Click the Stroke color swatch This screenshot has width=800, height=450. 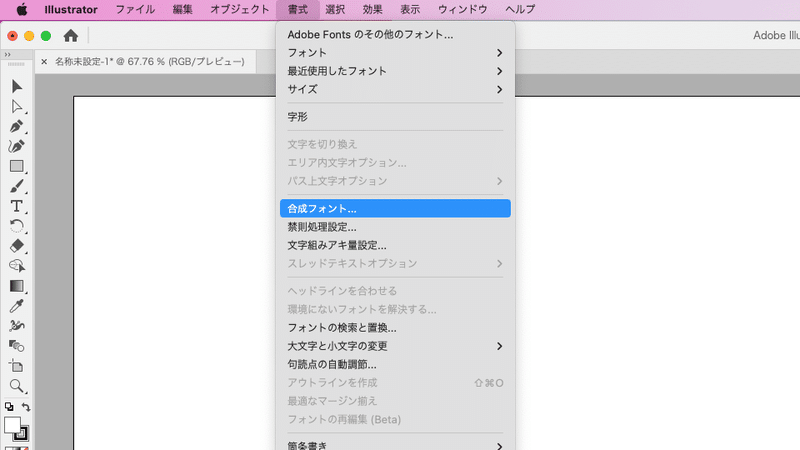[21, 434]
